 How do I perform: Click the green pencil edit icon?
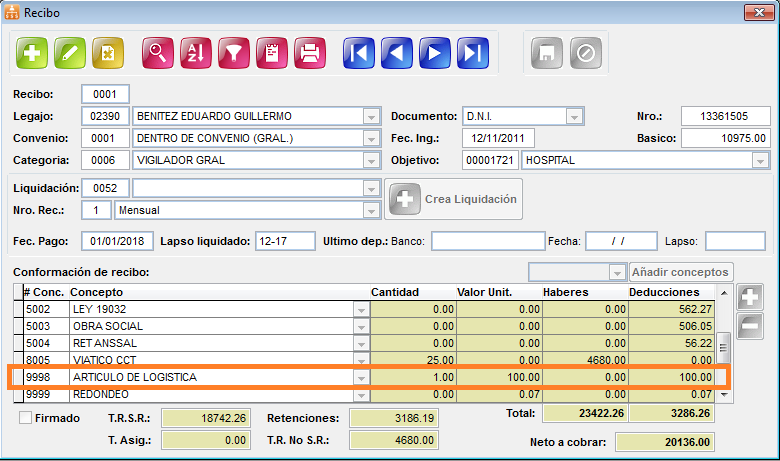(x=70, y=53)
